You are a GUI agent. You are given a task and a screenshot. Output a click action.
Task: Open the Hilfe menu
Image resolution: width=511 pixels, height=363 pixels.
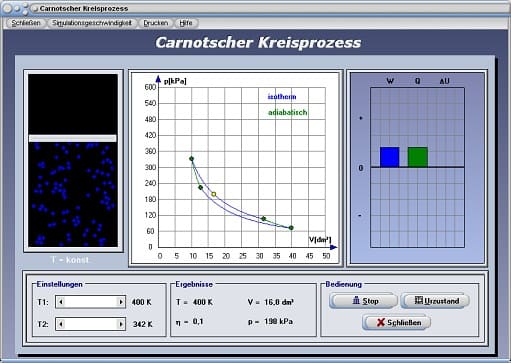coord(186,23)
